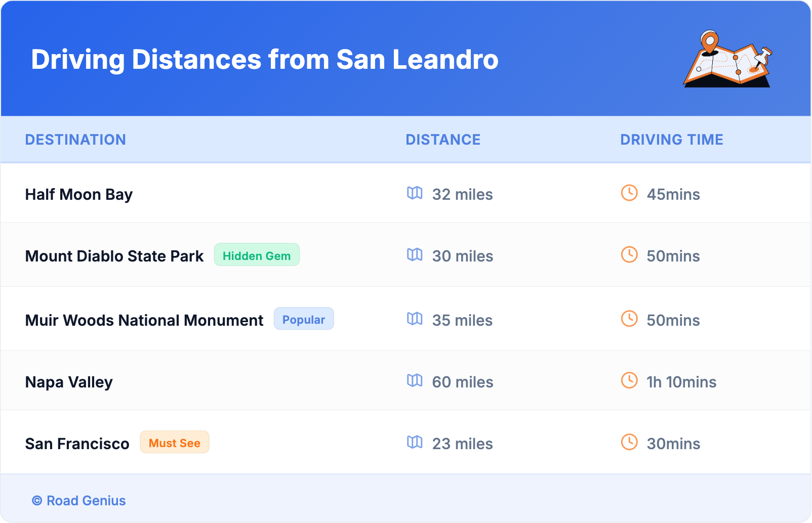Viewport: 812px width, 523px height.
Task: Click the map icon beside 23 miles
Action: coord(415,443)
